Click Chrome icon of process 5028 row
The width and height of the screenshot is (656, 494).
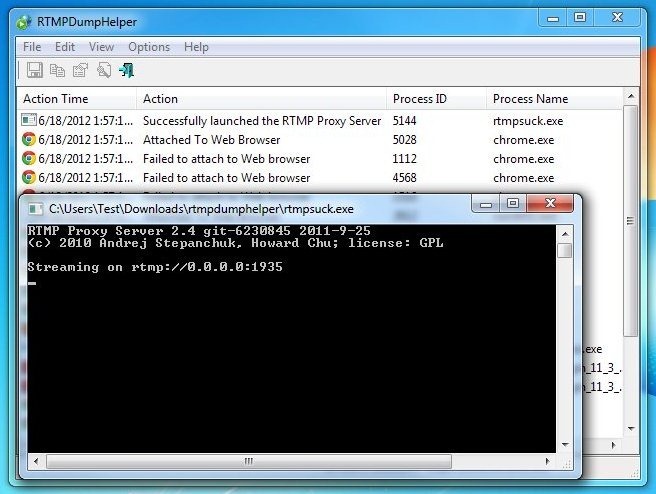tap(28, 140)
